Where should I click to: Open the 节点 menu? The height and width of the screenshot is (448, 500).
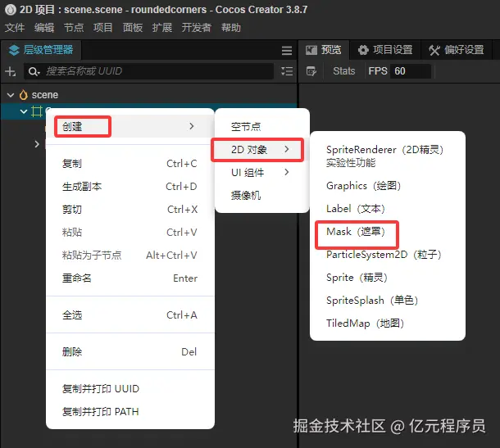click(74, 28)
